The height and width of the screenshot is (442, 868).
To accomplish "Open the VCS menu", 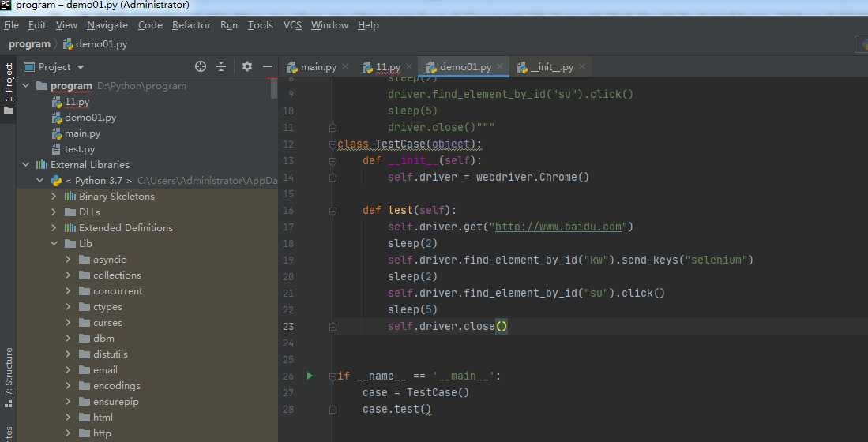I will 292,25.
